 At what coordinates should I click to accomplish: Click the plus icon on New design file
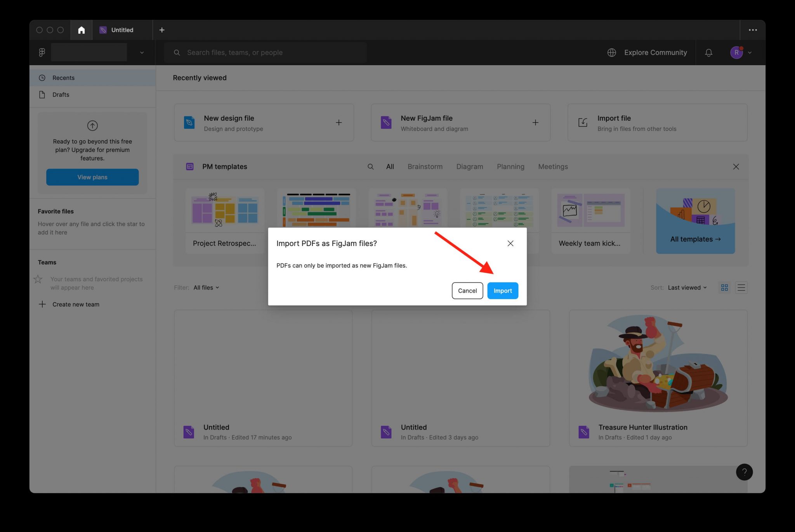(338, 122)
